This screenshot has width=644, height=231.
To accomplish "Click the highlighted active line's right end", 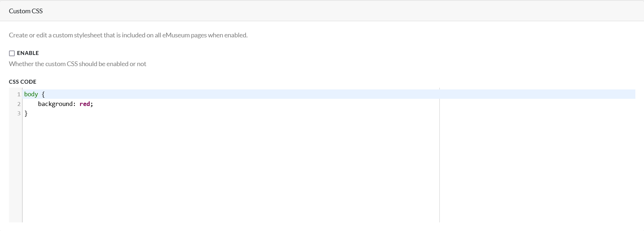I will tap(626, 94).
